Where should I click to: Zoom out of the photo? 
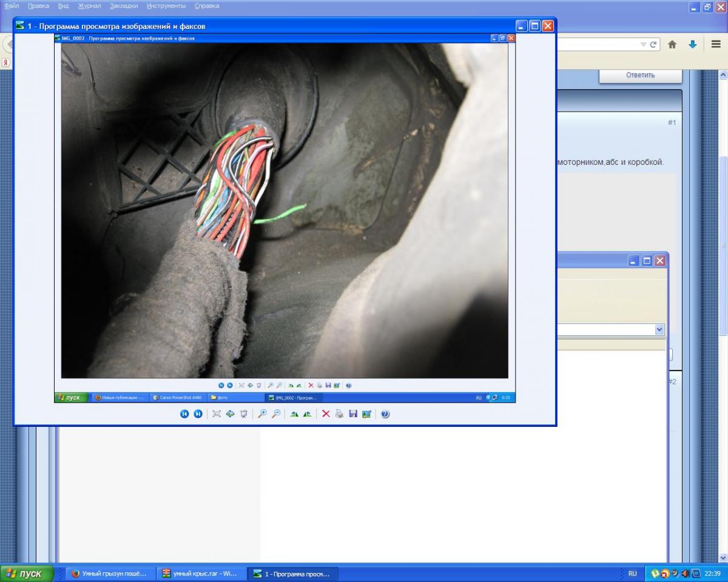tap(275, 414)
